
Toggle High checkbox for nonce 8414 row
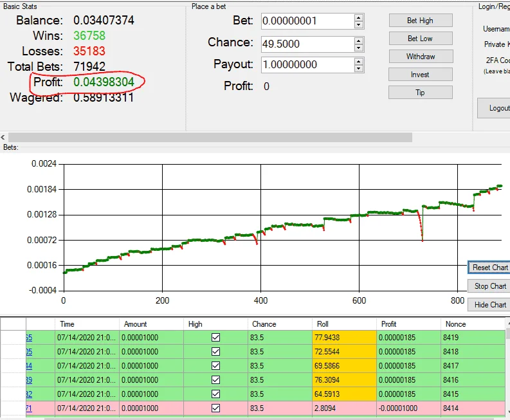pos(215,408)
